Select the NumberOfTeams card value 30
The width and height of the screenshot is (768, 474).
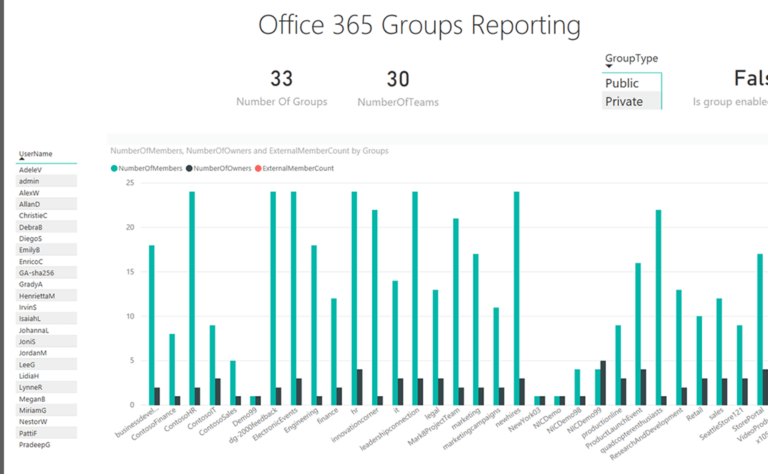tap(398, 79)
